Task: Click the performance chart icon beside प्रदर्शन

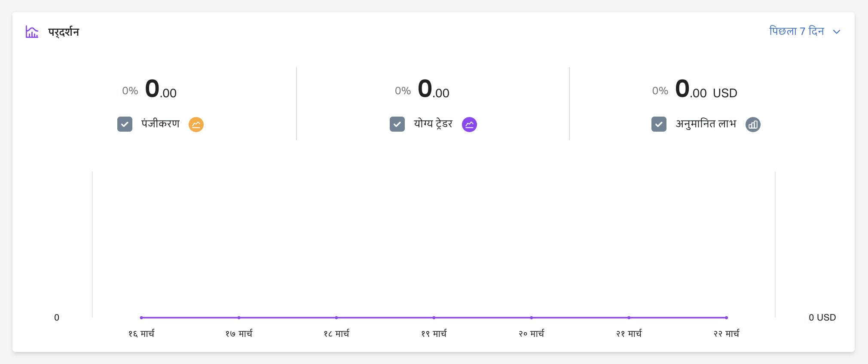Action: (32, 32)
